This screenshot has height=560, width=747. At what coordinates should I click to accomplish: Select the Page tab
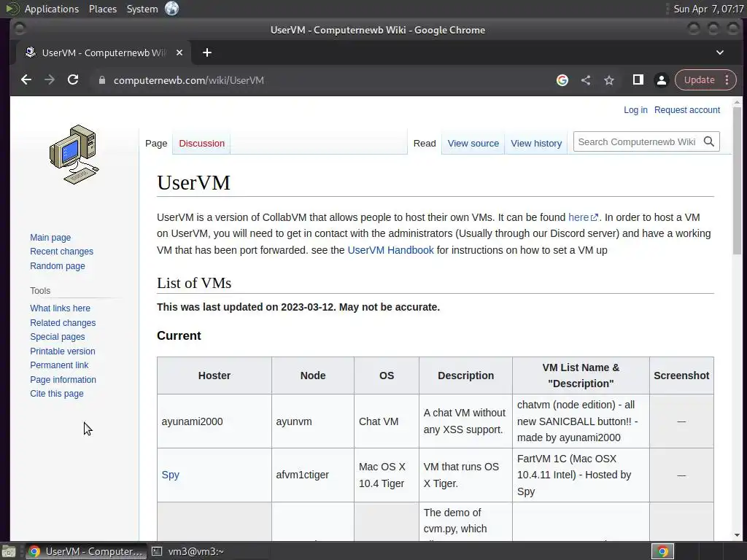(x=156, y=144)
